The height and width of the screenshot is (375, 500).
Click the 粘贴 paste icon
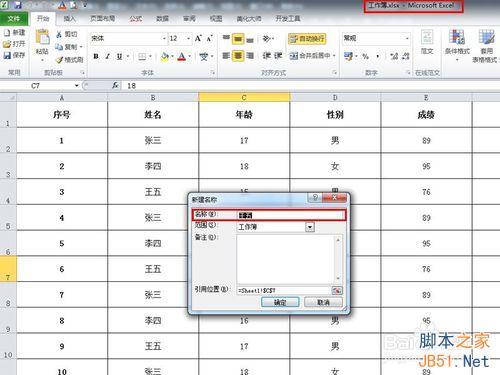(43, 37)
